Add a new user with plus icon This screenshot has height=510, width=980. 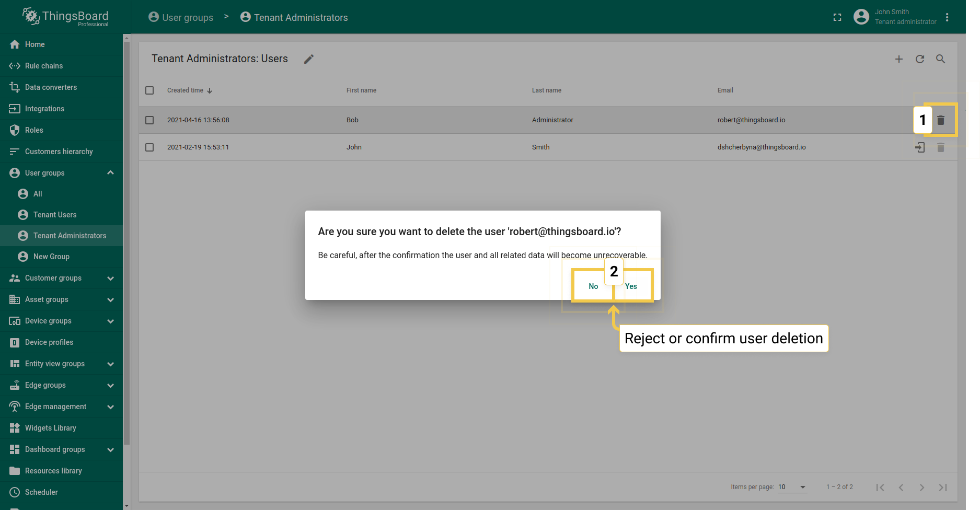tap(899, 59)
